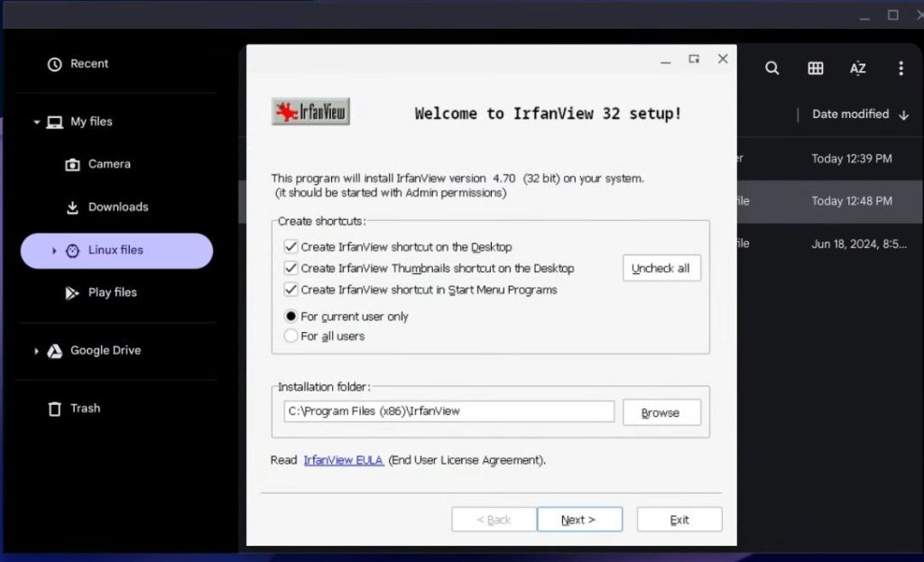924x562 pixels.
Task: Uncheck Create IrfanView Thumbnails shortcut on Desktop
Action: (x=291, y=268)
